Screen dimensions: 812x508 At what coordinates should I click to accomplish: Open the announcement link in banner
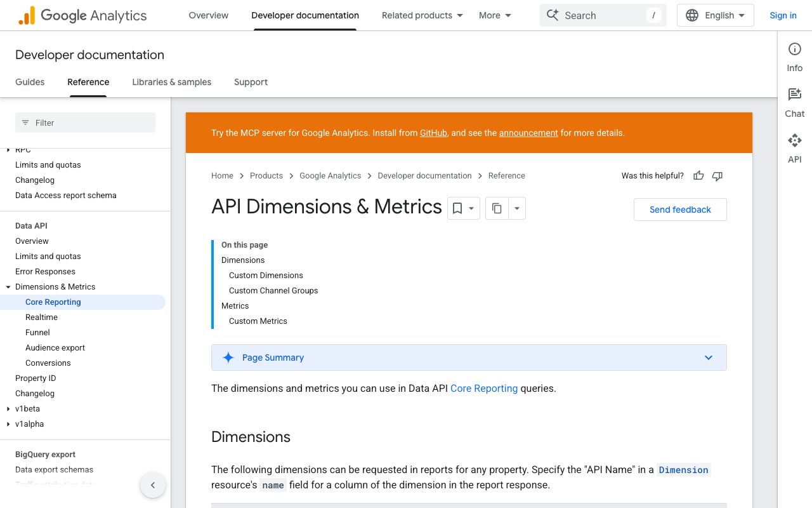(528, 133)
